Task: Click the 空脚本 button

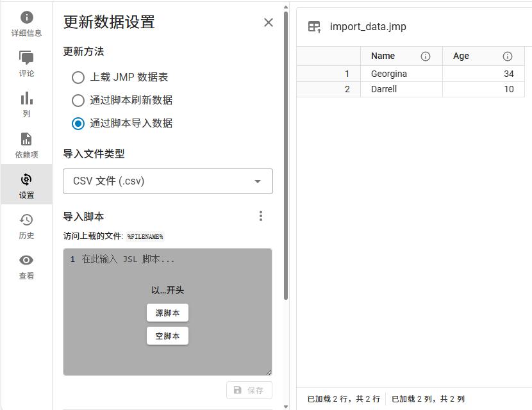Action: pyautogui.click(x=167, y=336)
